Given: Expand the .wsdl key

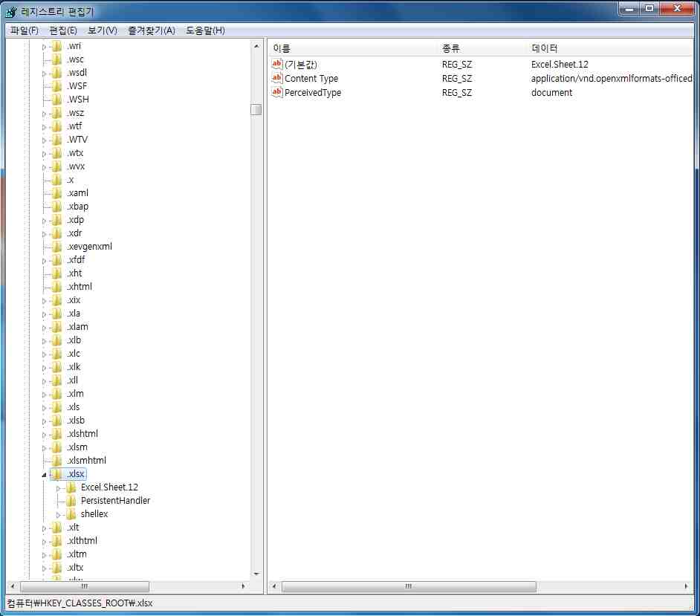Looking at the screenshot, I should click(x=44, y=74).
